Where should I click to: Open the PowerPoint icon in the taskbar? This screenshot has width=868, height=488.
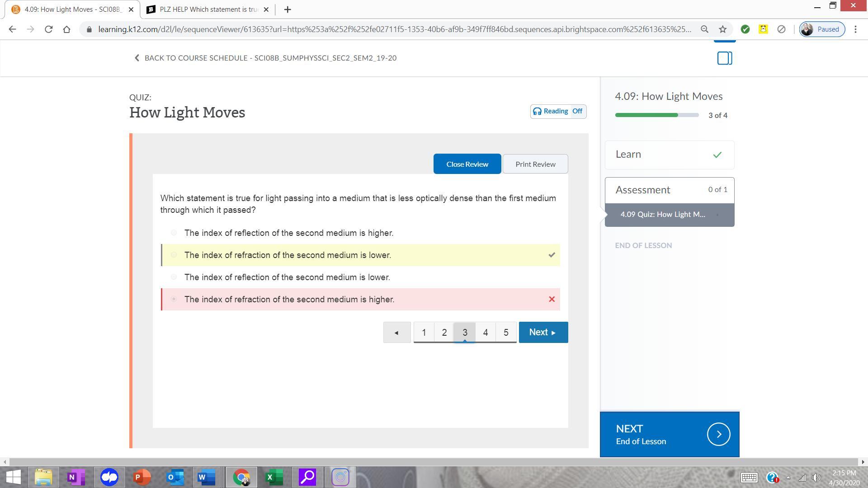142,477
